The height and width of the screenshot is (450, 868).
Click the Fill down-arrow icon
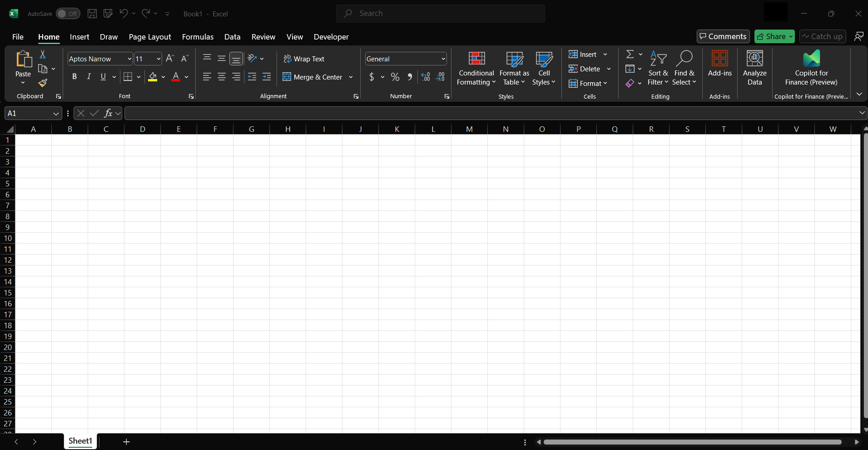coord(630,69)
